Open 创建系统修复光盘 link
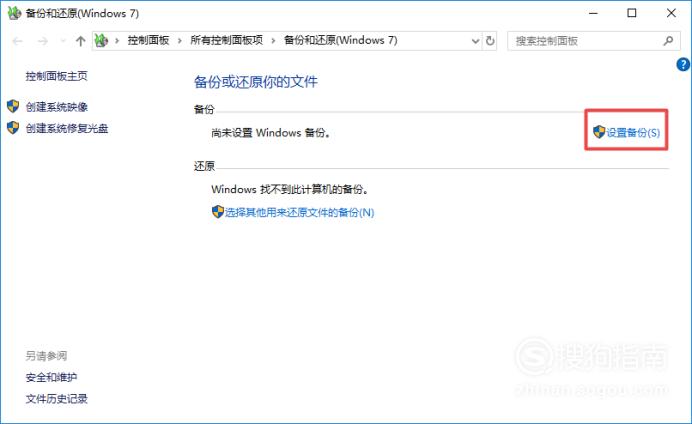Viewport: 692px width, 424px height. 67,128
